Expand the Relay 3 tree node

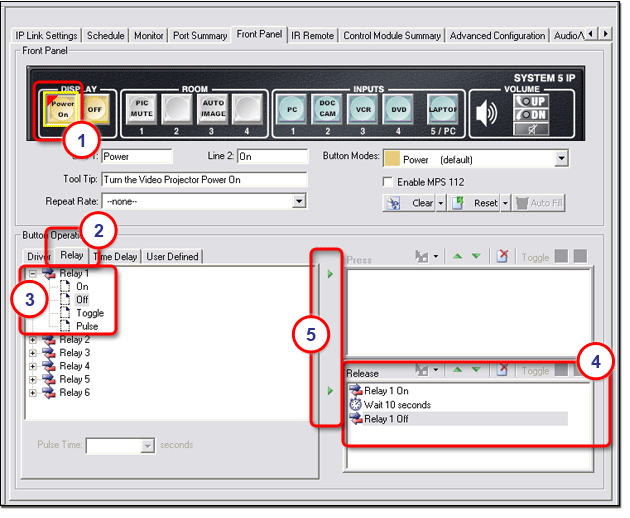(x=35, y=353)
